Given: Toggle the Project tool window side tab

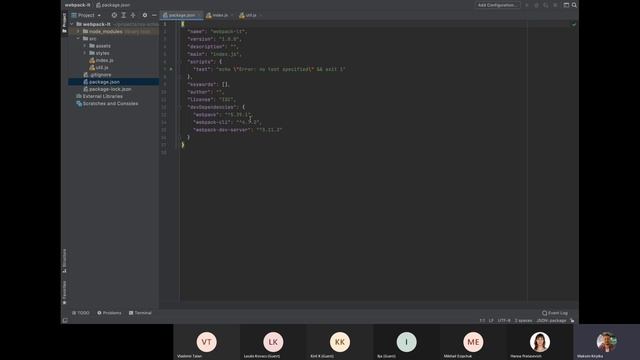Looking at the screenshot, I should click(x=64, y=22).
